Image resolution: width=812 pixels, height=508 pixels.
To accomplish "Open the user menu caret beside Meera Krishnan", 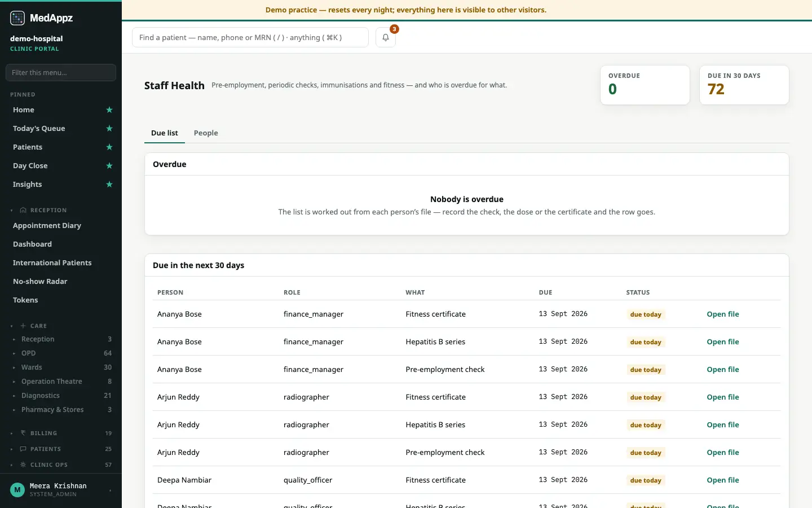I will click(110, 491).
